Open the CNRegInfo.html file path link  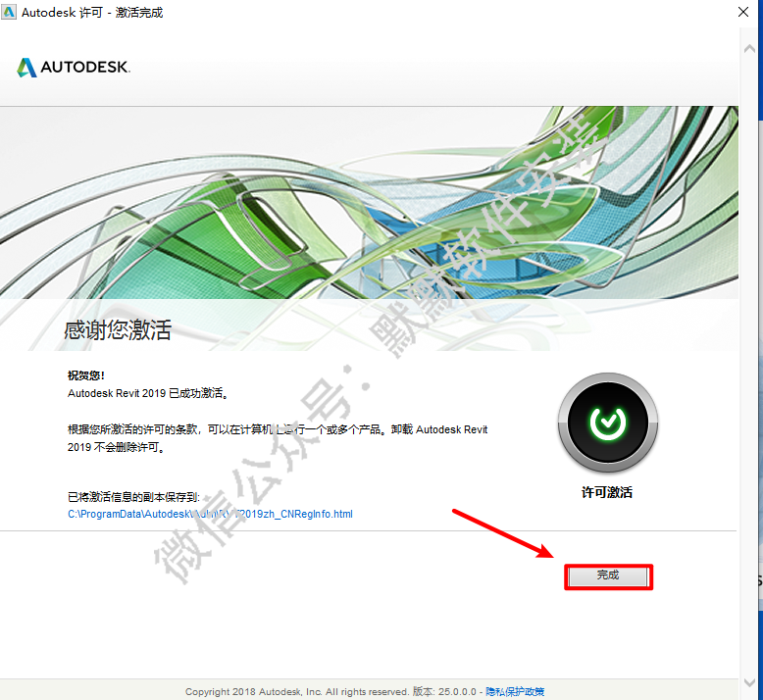pos(210,514)
